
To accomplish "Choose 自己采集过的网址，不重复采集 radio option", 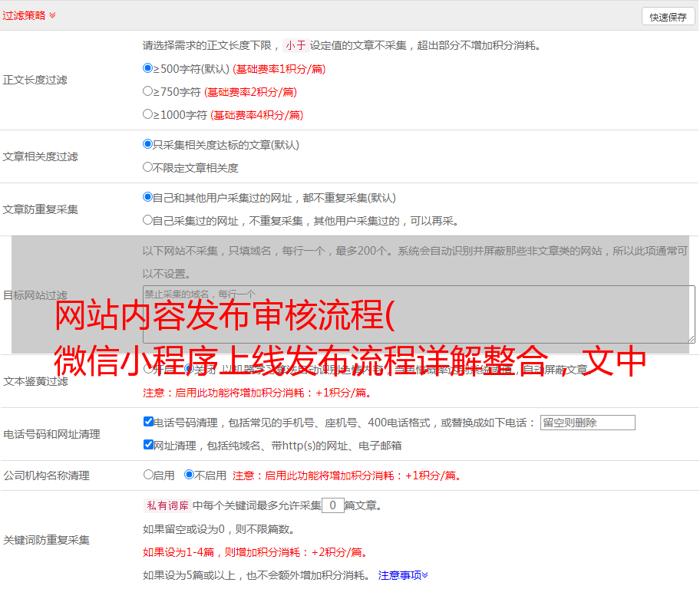I will (x=147, y=220).
